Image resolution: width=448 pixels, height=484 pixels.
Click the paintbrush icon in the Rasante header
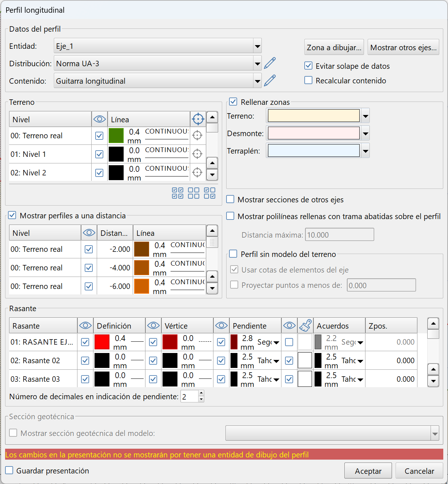(x=305, y=326)
